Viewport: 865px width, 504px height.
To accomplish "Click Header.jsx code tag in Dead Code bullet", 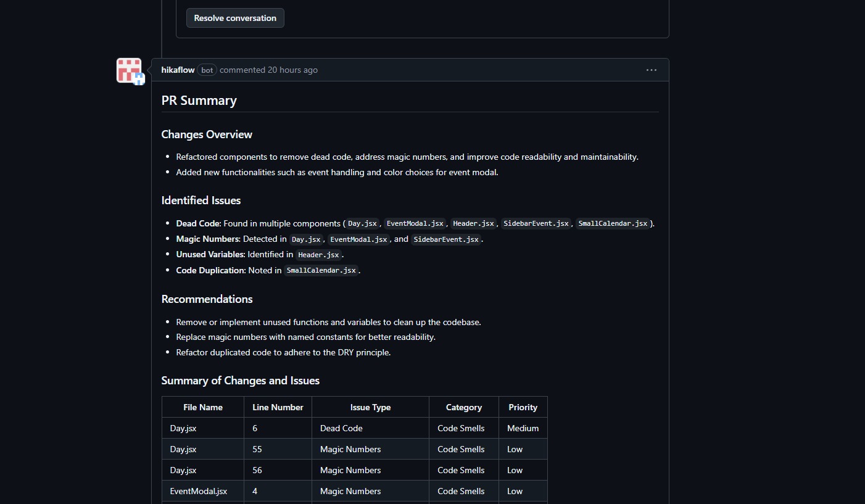I will click(x=473, y=223).
